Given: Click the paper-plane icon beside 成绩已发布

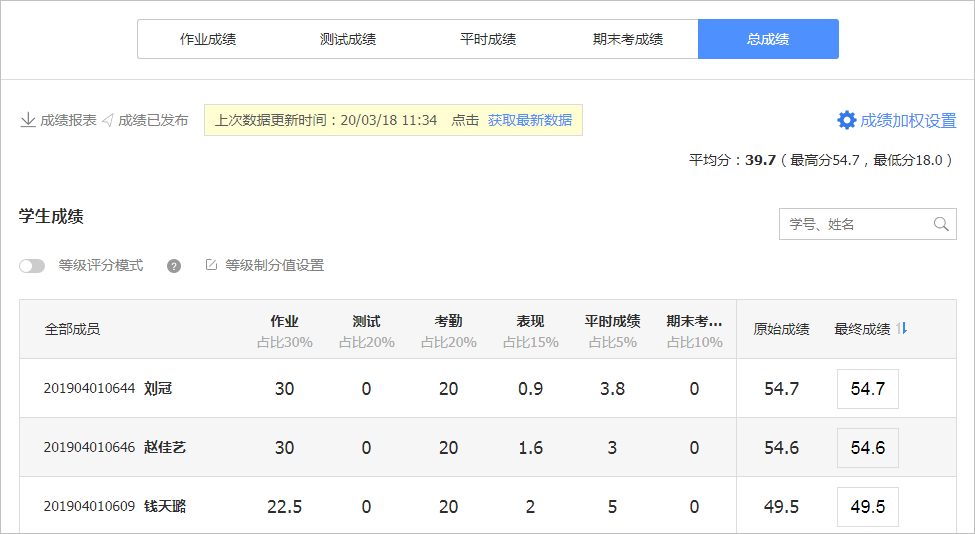Looking at the screenshot, I should coord(107,120).
